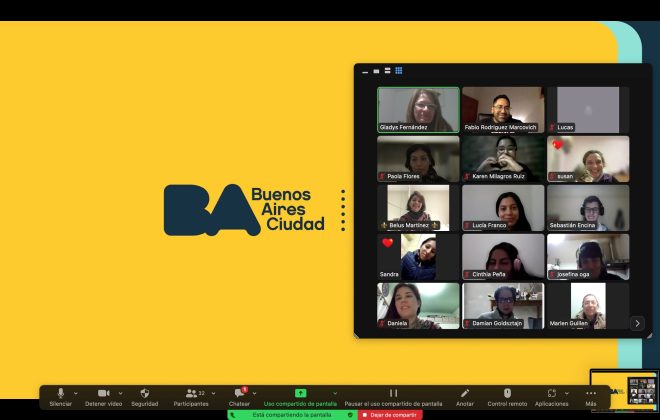Select Marlen Guillen video tile
660x420 pixels.
pyautogui.click(x=588, y=306)
